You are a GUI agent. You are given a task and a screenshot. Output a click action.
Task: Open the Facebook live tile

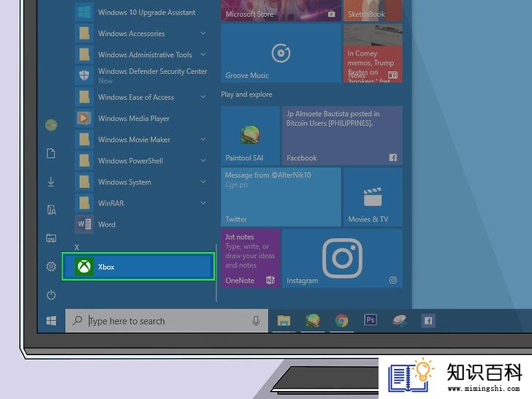click(x=342, y=136)
